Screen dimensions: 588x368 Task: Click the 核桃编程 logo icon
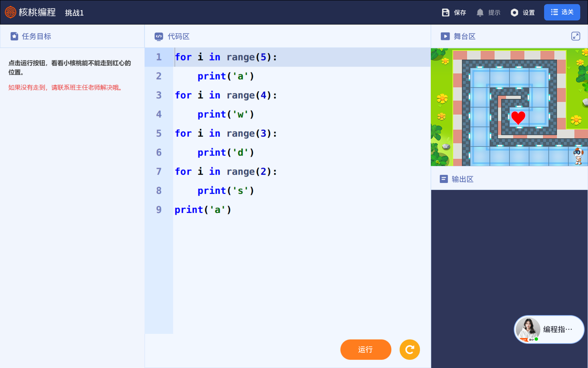coord(10,12)
